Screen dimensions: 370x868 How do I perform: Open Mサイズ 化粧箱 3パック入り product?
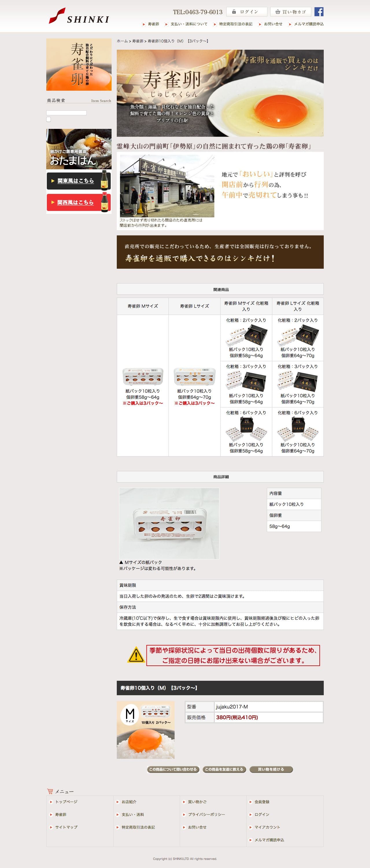[246, 381]
